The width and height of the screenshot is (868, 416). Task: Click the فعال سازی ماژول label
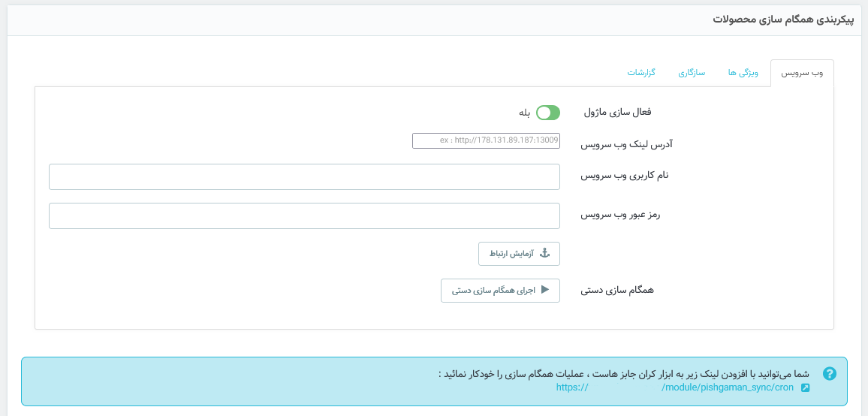click(x=619, y=113)
